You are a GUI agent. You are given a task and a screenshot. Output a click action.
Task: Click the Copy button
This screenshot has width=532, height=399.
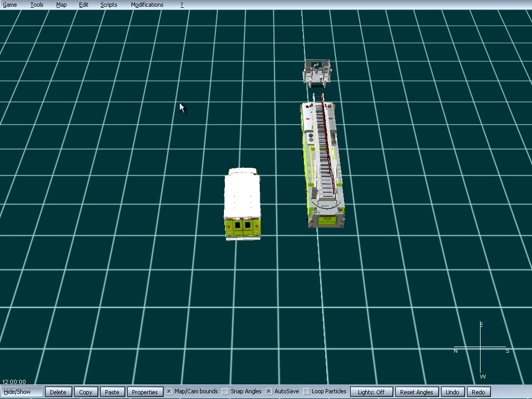click(x=86, y=392)
